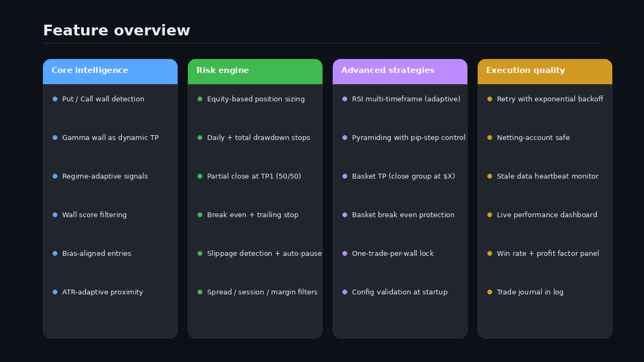The height and width of the screenshot is (362, 644).
Task: Click the purple bullet next to One-trade-per-wall lock
Action: tap(345, 254)
